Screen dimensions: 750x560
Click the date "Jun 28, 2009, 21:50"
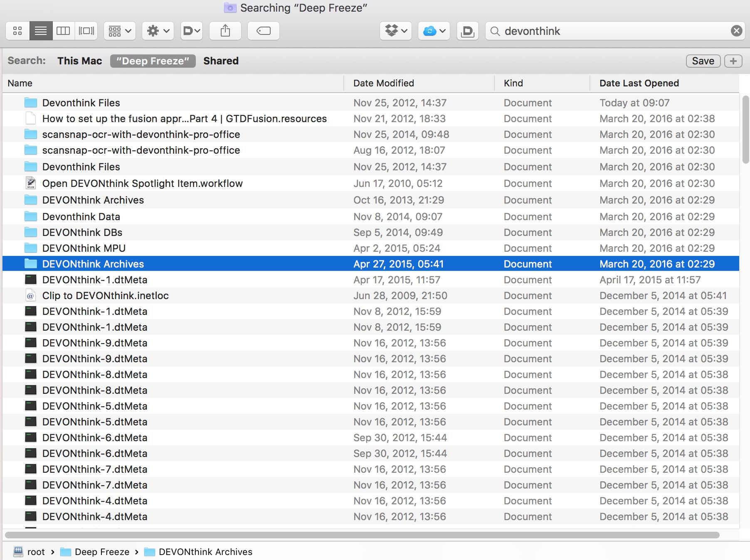point(400,295)
